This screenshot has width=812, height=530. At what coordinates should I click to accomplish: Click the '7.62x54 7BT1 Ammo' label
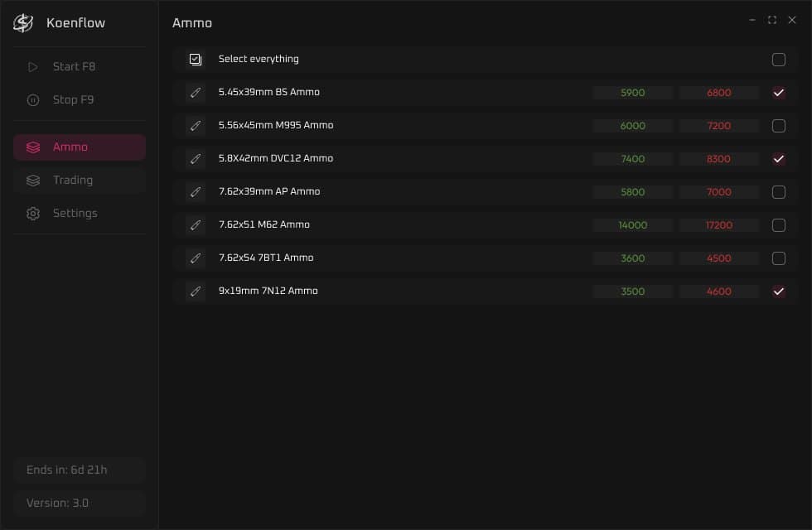(x=266, y=258)
